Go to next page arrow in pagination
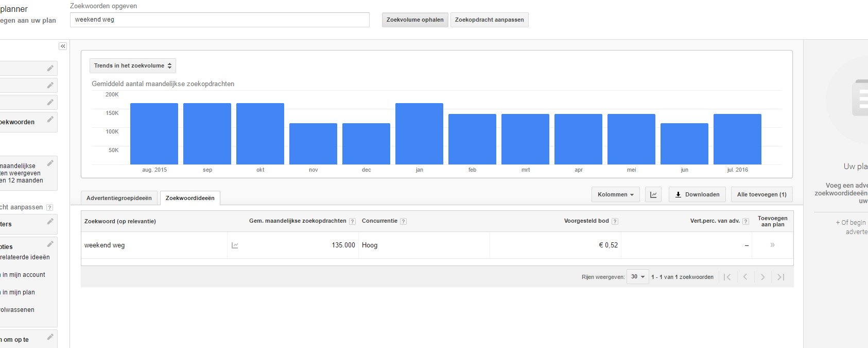This screenshot has height=348, width=868. [x=762, y=277]
